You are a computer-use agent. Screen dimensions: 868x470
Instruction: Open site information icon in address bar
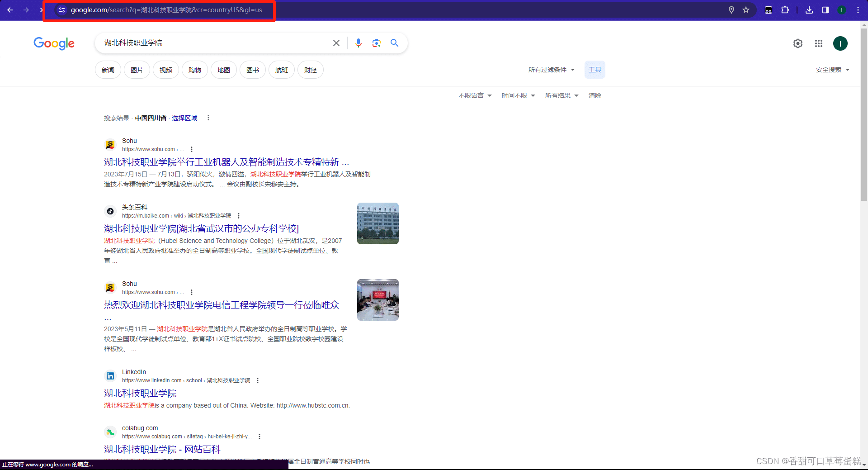coord(62,10)
